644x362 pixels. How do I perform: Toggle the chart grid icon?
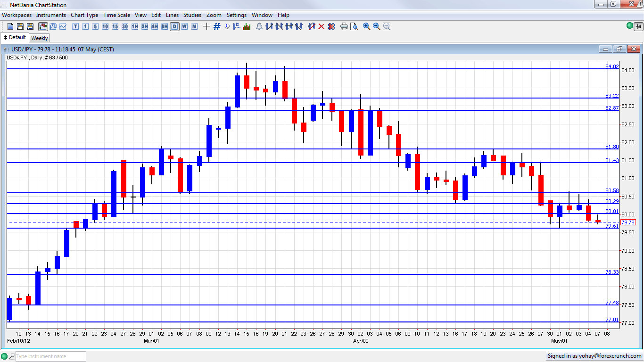217,26
